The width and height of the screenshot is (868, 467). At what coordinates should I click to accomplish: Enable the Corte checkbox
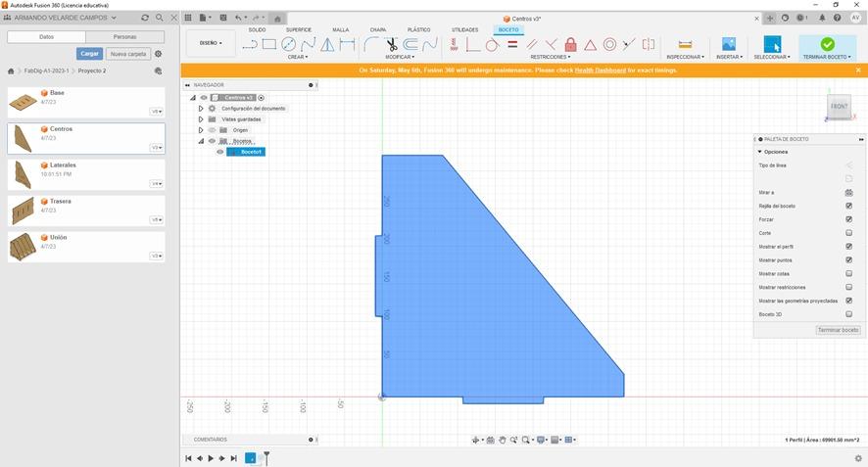(x=848, y=233)
